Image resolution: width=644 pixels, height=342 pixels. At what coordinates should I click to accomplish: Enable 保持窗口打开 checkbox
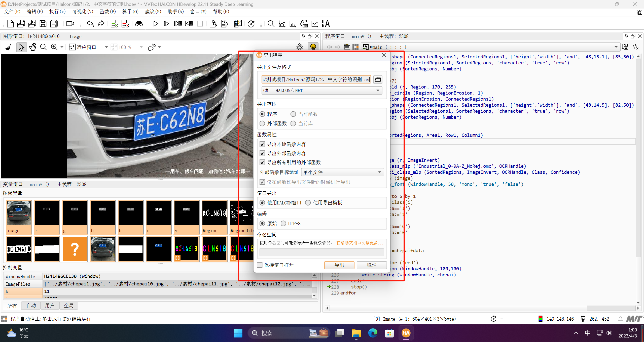coord(260,265)
